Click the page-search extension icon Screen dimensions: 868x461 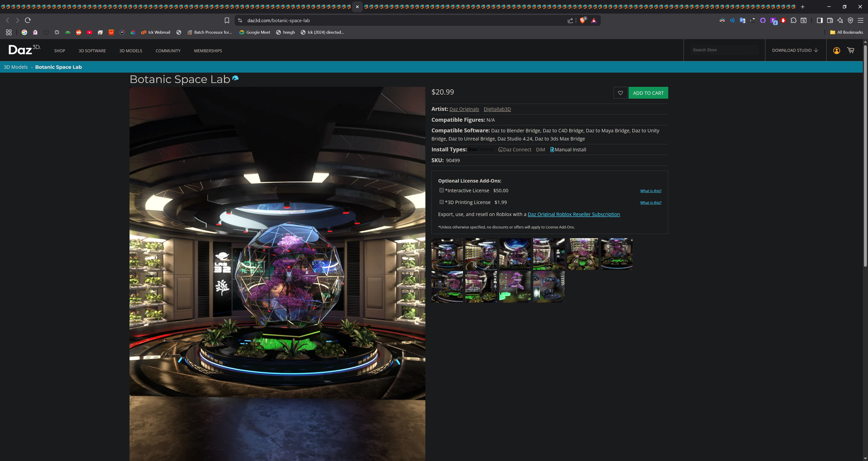pos(804,21)
